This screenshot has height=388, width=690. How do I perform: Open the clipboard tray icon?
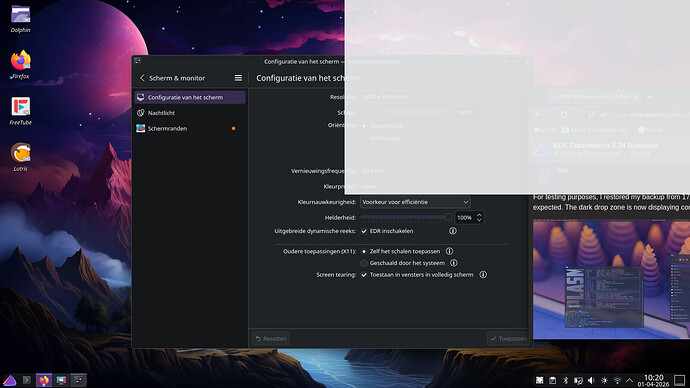pos(552,381)
